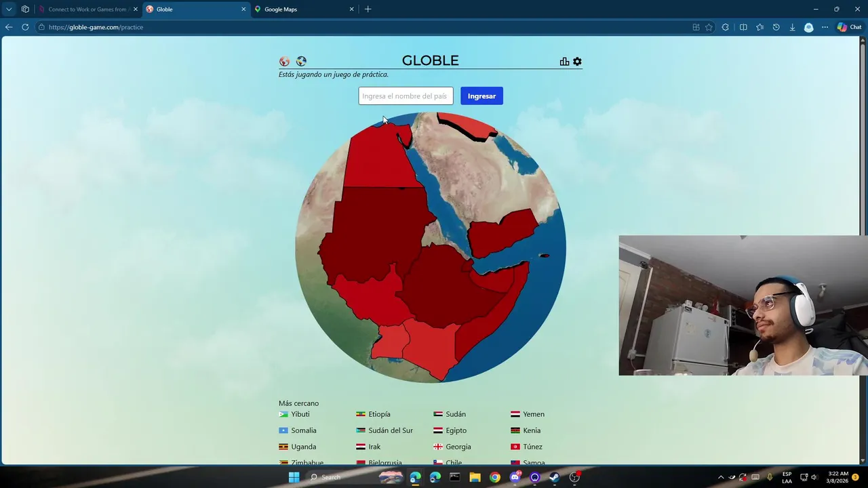868x488 pixels.
Task: Open a new browser tab
Action: coord(368,9)
